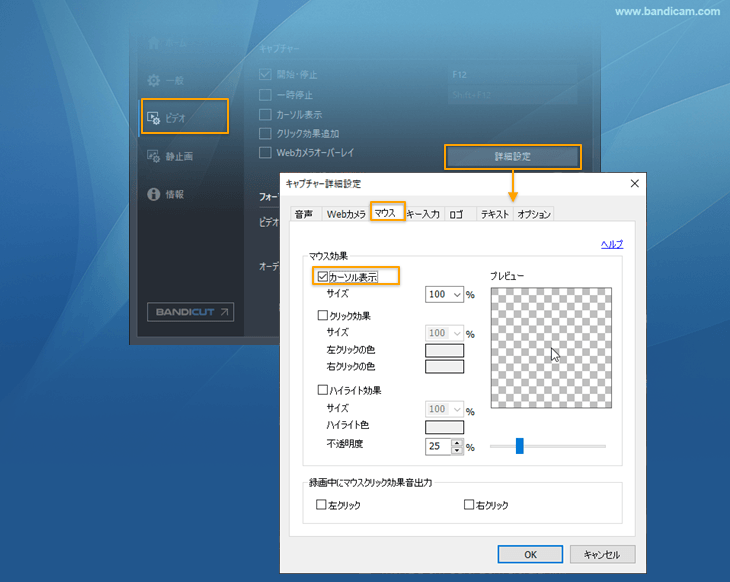This screenshot has height=582, width=730.
Task: Open the 一般 settings gear in sidebar
Action: [166, 81]
